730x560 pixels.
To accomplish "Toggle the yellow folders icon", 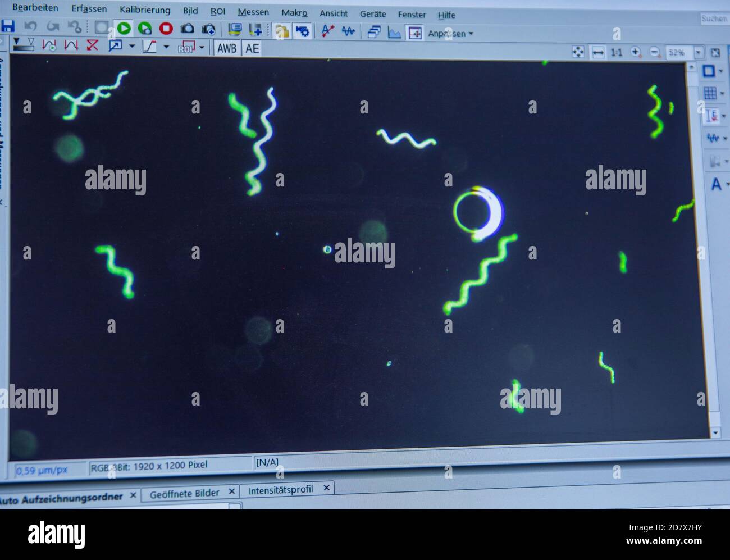I will click(x=282, y=31).
